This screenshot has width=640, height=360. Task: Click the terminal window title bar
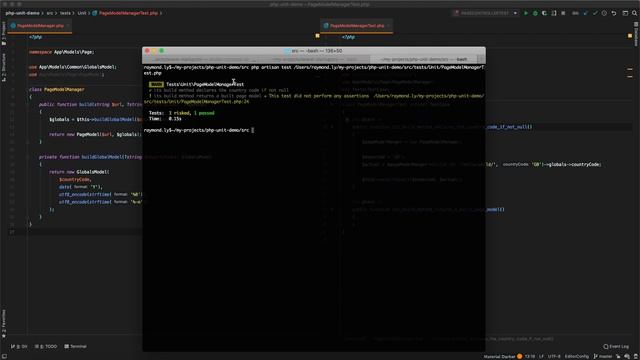click(x=314, y=51)
